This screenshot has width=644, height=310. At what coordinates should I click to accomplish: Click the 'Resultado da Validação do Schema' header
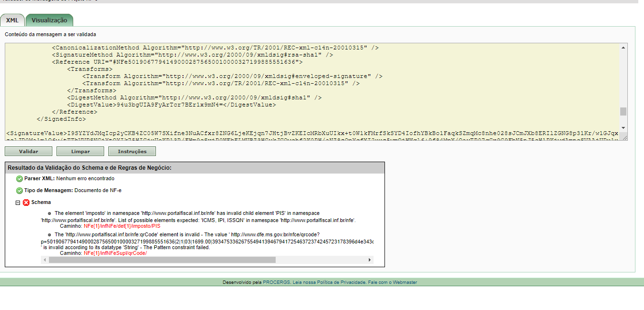pos(89,168)
